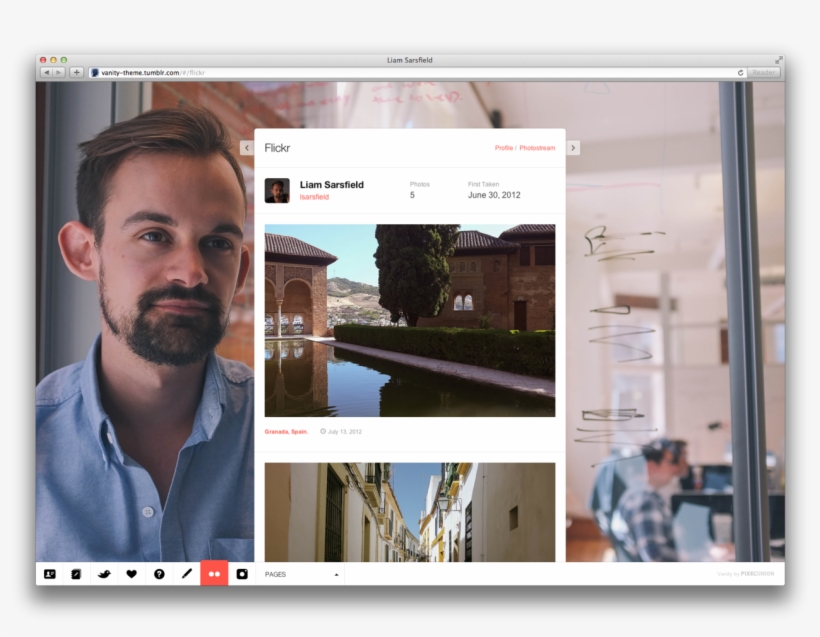This screenshot has width=820, height=637.
Task: Click the pencil submit icon
Action: [x=186, y=574]
